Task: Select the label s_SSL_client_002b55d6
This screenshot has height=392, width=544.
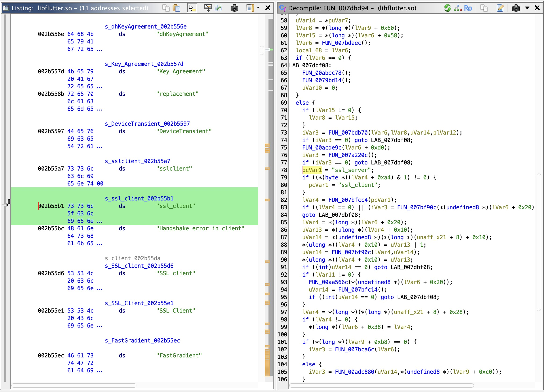Action: (139, 266)
